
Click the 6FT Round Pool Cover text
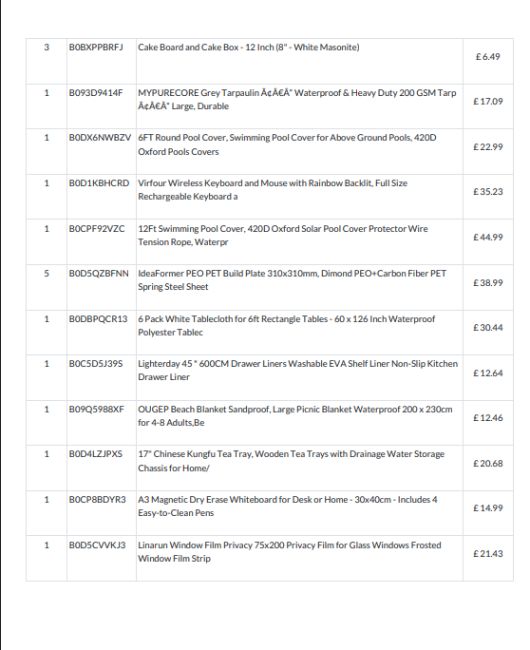click(x=287, y=145)
